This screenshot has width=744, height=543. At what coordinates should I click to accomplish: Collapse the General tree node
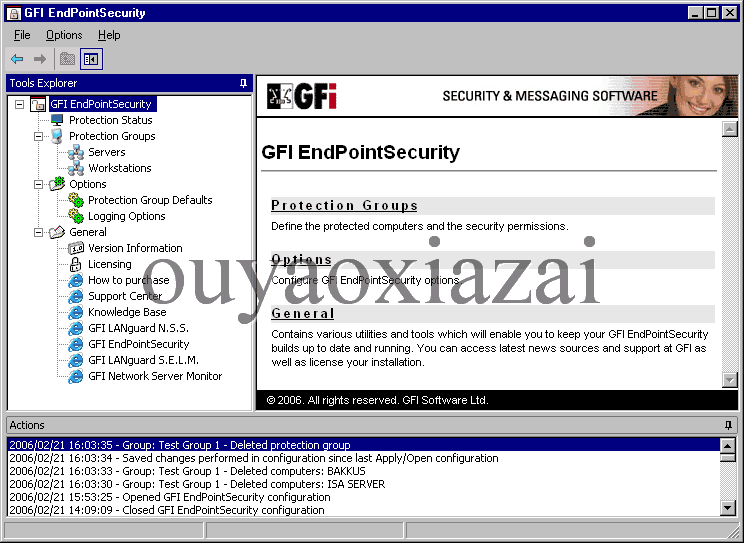38,232
